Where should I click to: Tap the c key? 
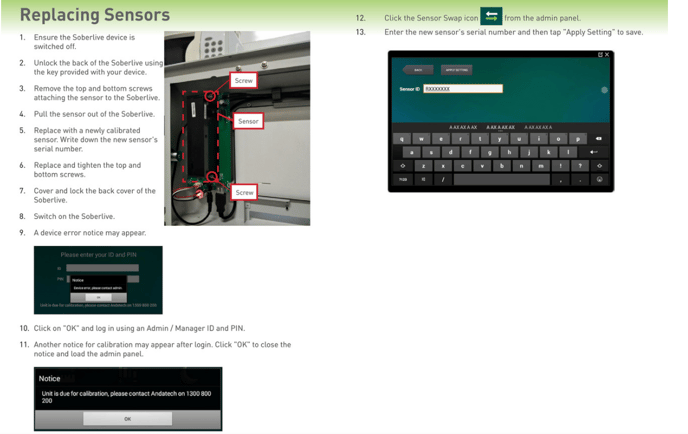462,166
